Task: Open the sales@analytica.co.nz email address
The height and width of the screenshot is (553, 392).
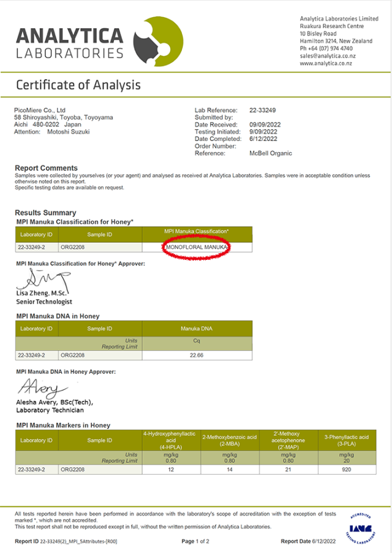Action: pyautogui.click(x=328, y=56)
